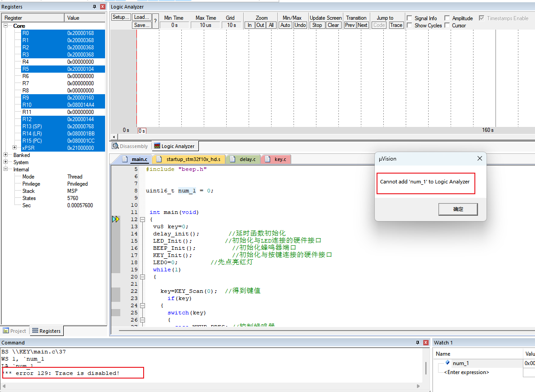Click the Command window vertical scrollbar
The height and width of the screenshot is (392, 535).
pos(426,369)
